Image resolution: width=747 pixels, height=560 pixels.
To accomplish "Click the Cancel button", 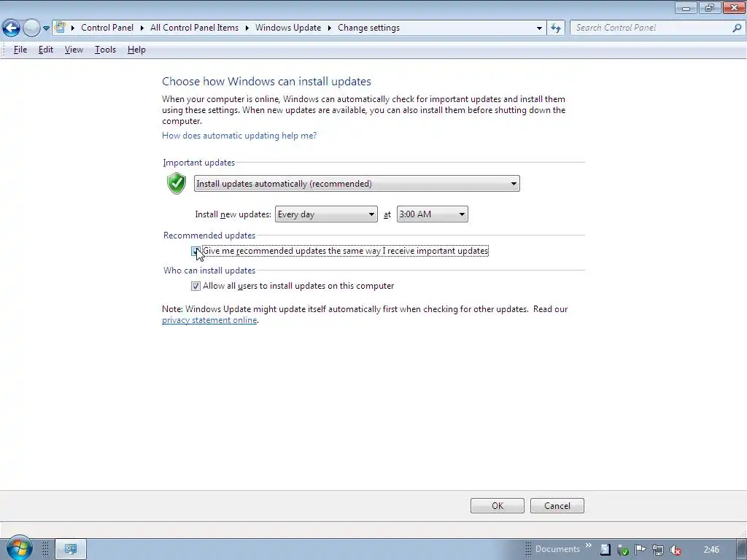I will pos(557,506).
